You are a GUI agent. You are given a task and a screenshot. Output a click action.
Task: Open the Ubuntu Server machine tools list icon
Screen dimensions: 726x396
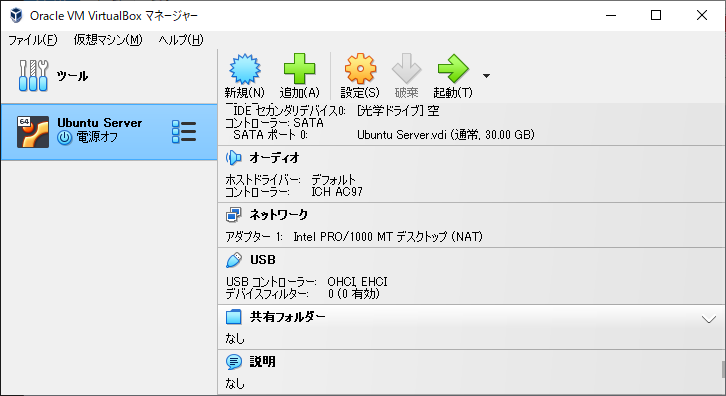click(184, 132)
